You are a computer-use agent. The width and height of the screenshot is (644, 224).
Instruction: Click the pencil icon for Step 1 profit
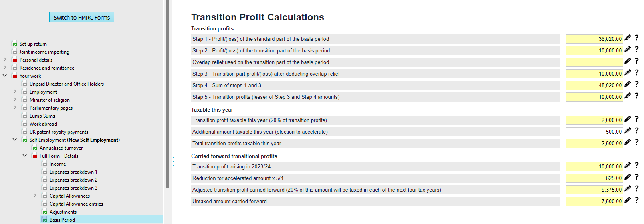(x=628, y=38)
